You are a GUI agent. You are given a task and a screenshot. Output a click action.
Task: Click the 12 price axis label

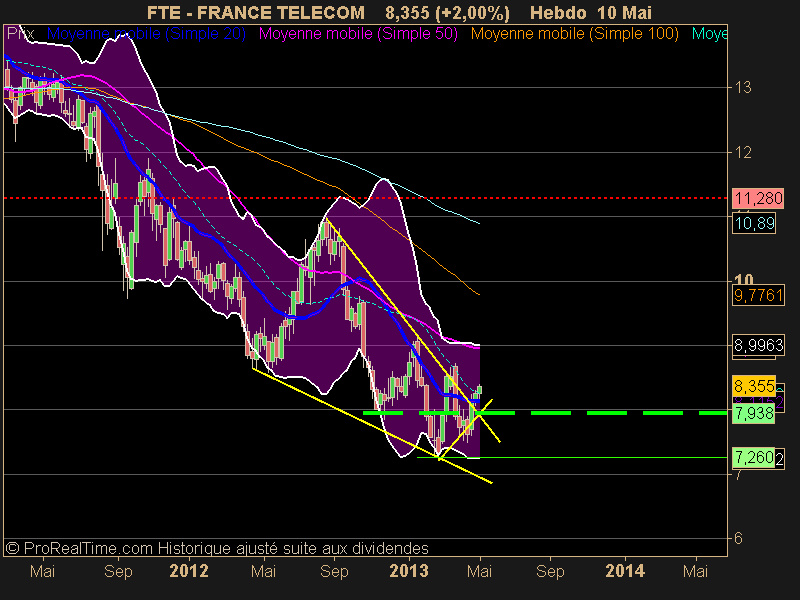pos(743,152)
